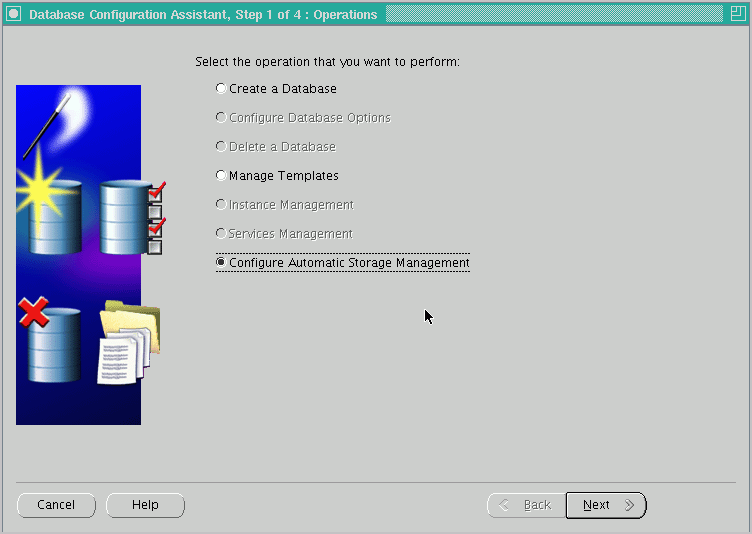Choose Configure Automatic Storage Management

[221, 263]
